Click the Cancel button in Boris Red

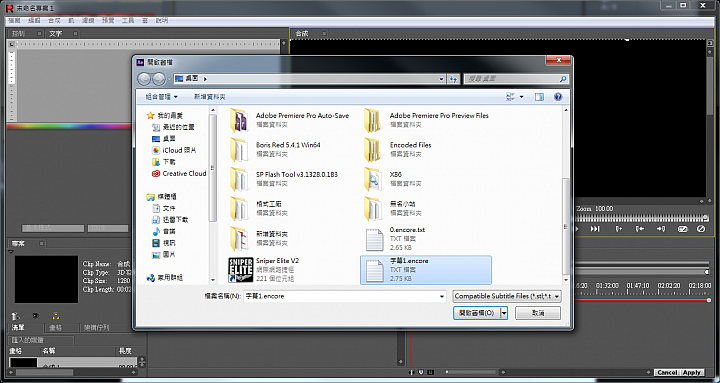click(x=667, y=372)
